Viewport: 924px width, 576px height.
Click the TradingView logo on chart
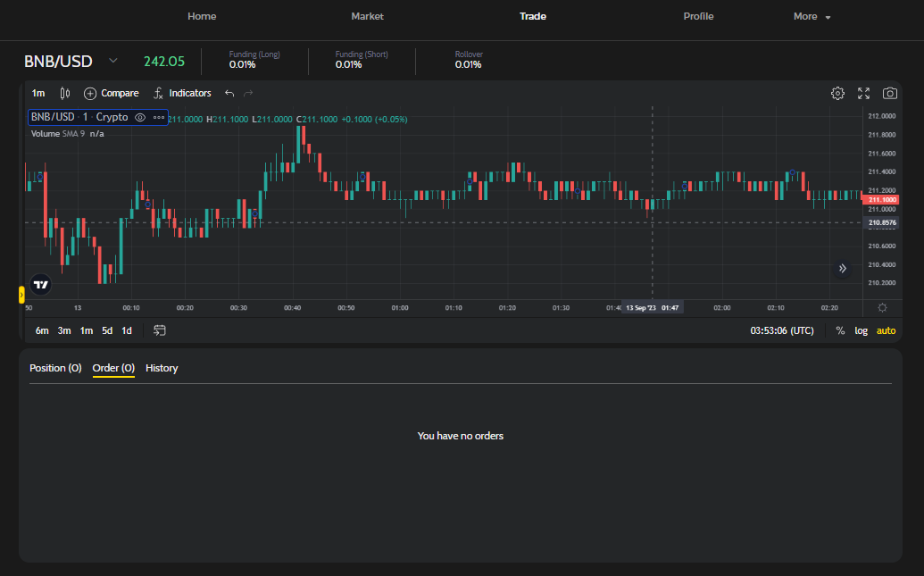(40, 285)
